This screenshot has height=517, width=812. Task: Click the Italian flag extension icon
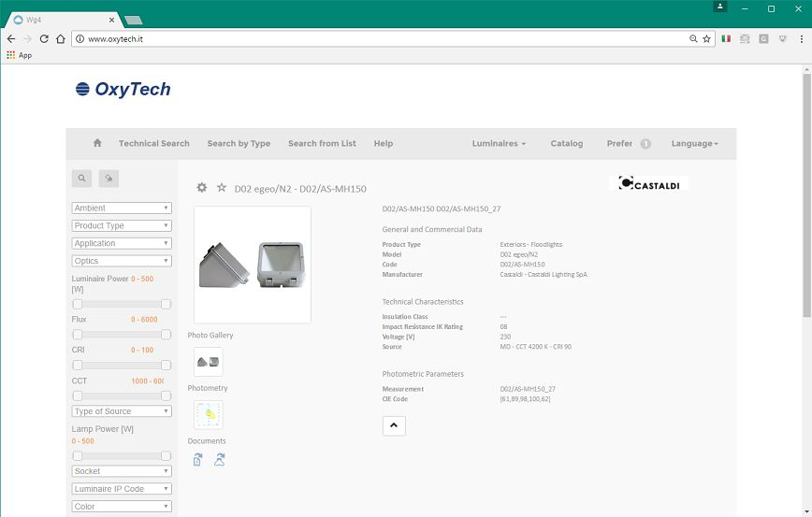[x=726, y=38]
